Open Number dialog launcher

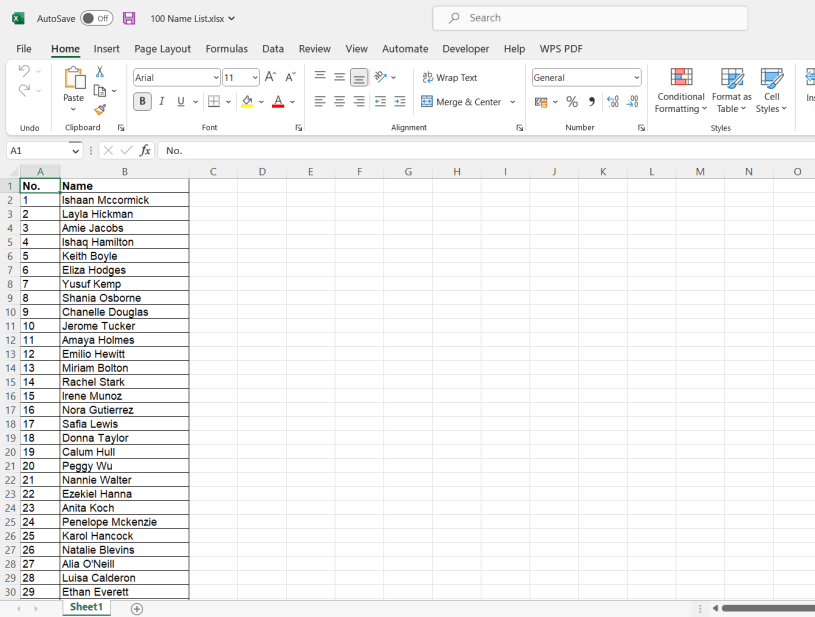(641, 128)
